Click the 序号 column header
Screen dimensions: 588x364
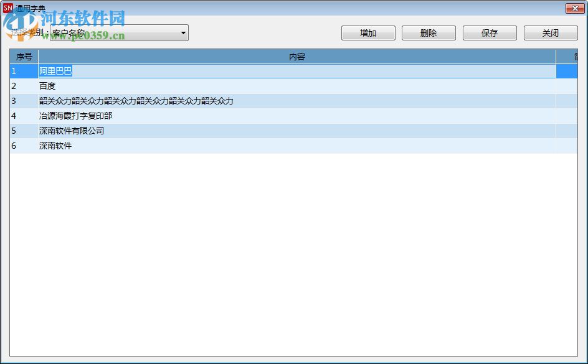24,57
